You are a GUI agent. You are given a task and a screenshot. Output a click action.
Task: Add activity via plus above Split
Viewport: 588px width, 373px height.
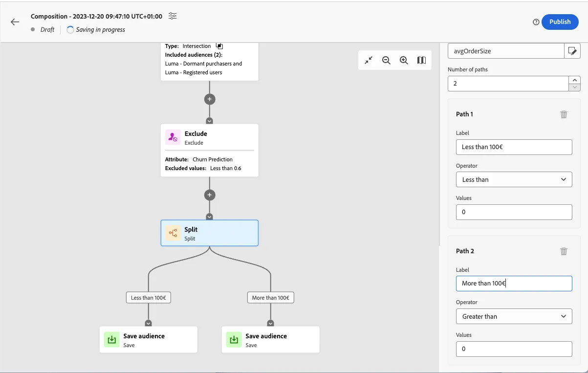pyautogui.click(x=209, y=195)
